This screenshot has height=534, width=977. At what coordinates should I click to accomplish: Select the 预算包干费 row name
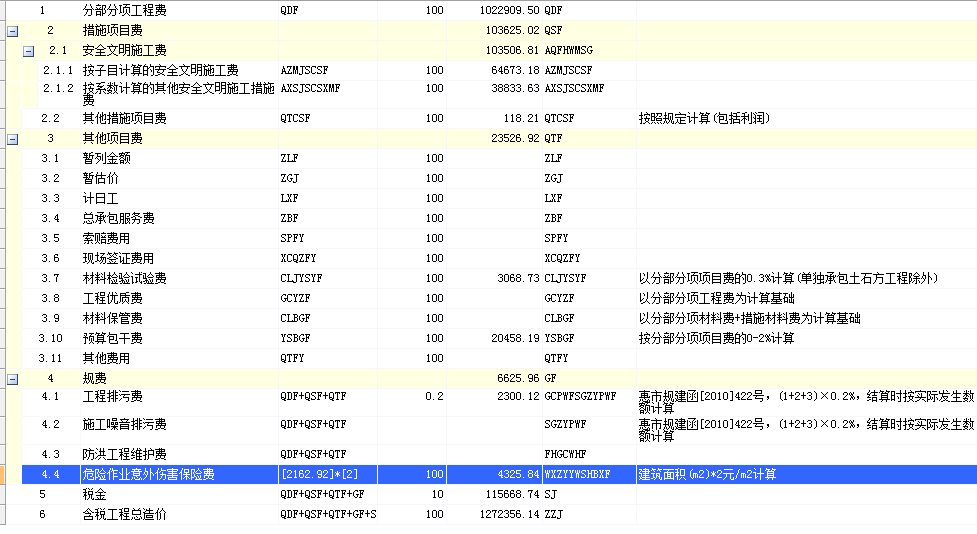(x=113, y=338)
